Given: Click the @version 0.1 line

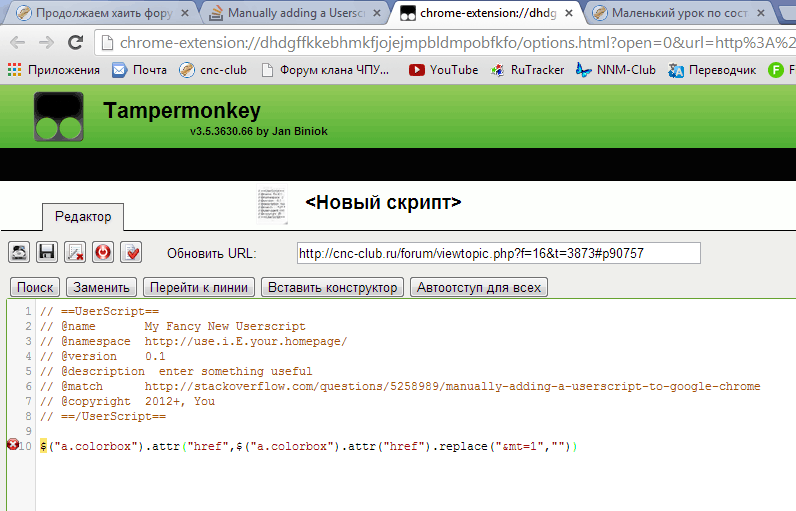Looking at the screenshot, I should click(103, 356).
